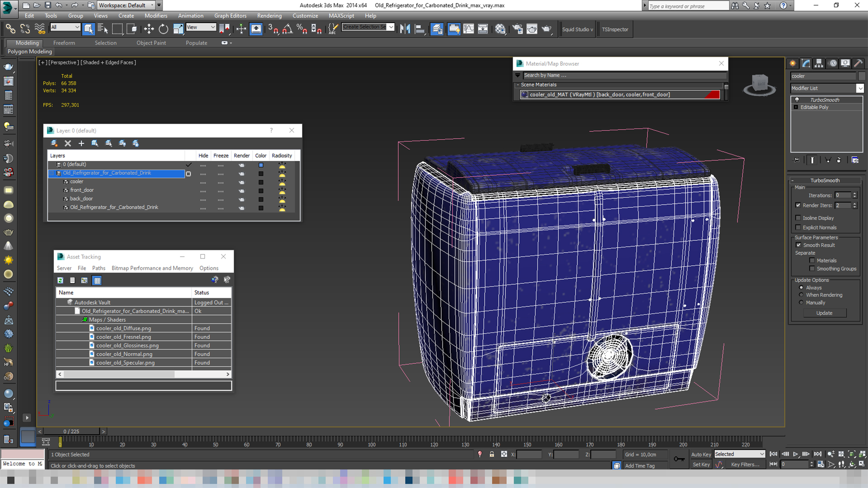Enable Separate by Smoothing Groups checkbox

pos(812,268)
